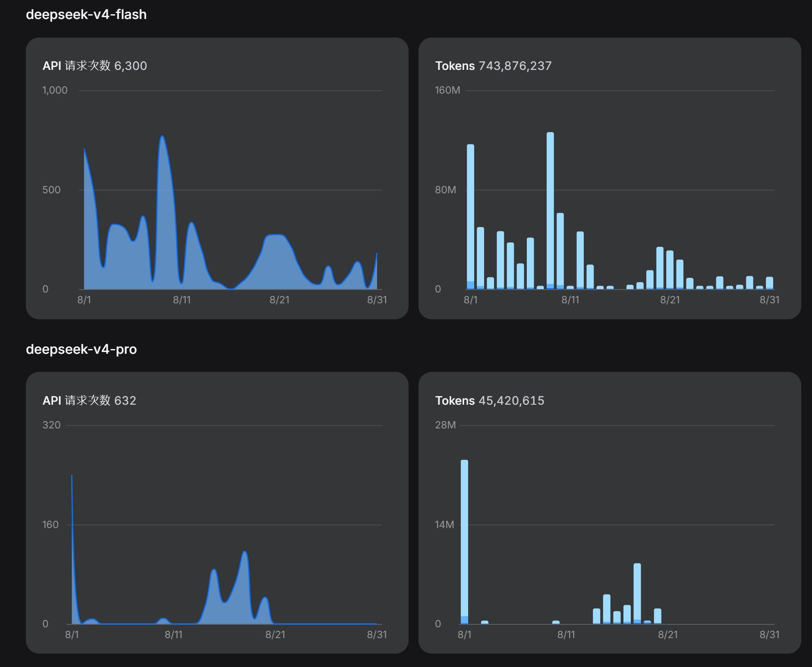Click the deepseek-v4-flash section heading
Screen dimensions: 812x667
86,15
